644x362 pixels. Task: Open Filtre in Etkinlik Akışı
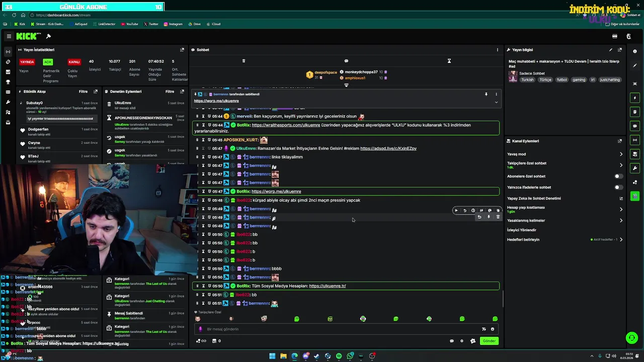pyautogui.click(x=83, y=92)
